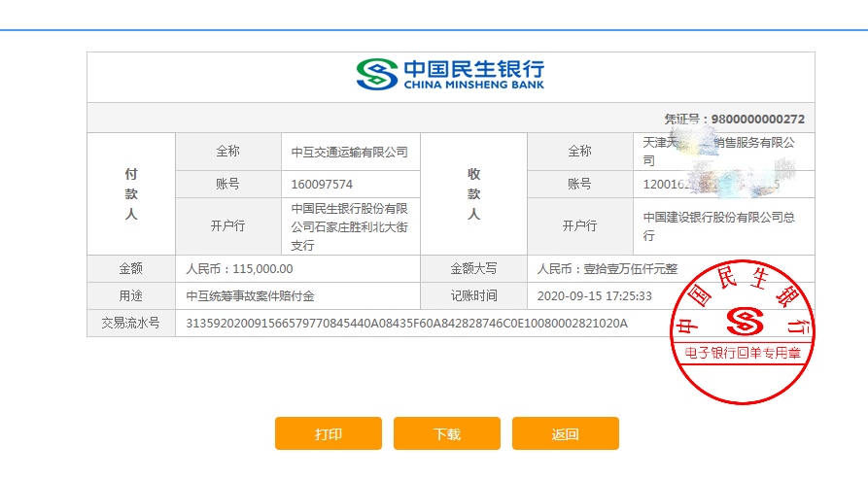Click the China Minsheng Bank logo
The height and width of the screenshot is (481, 868).
point(450,75)
